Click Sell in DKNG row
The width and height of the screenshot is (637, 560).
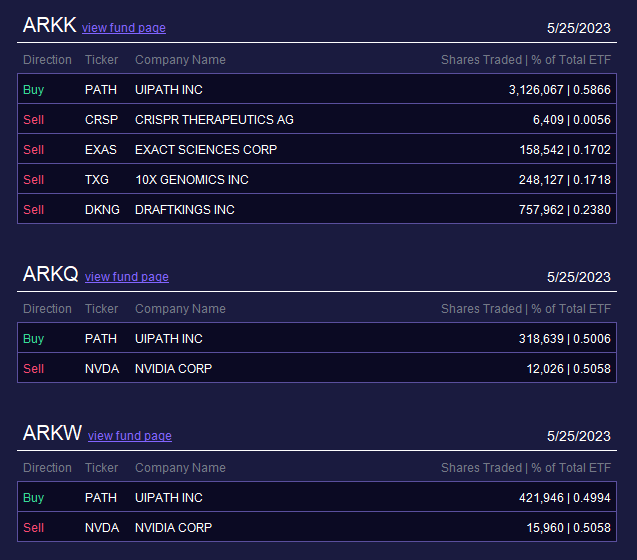click(33, 210)
